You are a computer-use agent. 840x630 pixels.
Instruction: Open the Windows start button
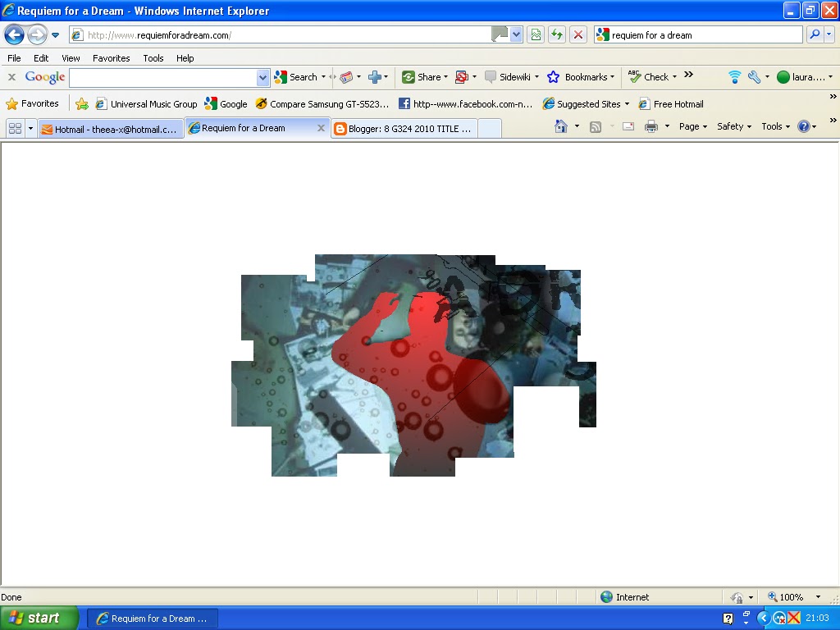pos(39,618)
